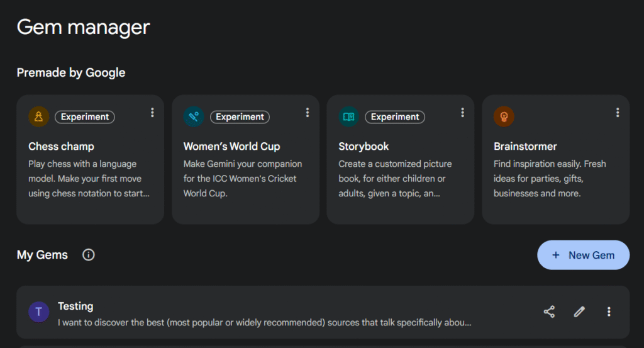Viewport: 644px width, 348px height.
Task: Share the Testing gem
Action: pyautogui.click(x=549, y=312)
